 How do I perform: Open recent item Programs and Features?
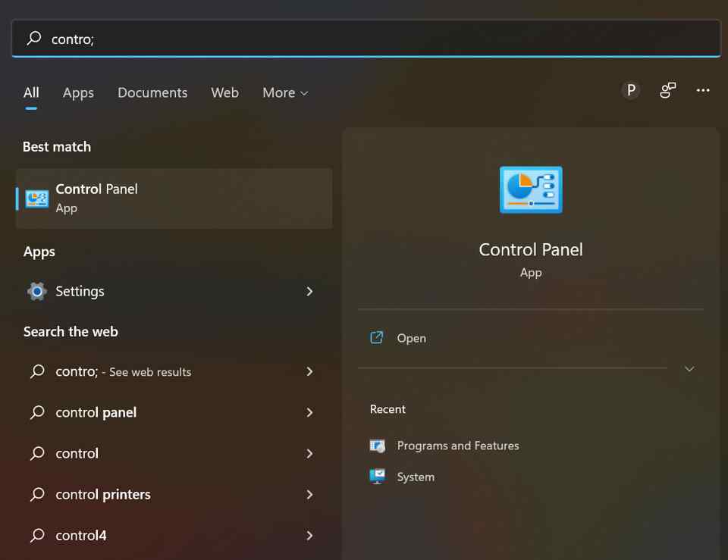coord(458,446)
